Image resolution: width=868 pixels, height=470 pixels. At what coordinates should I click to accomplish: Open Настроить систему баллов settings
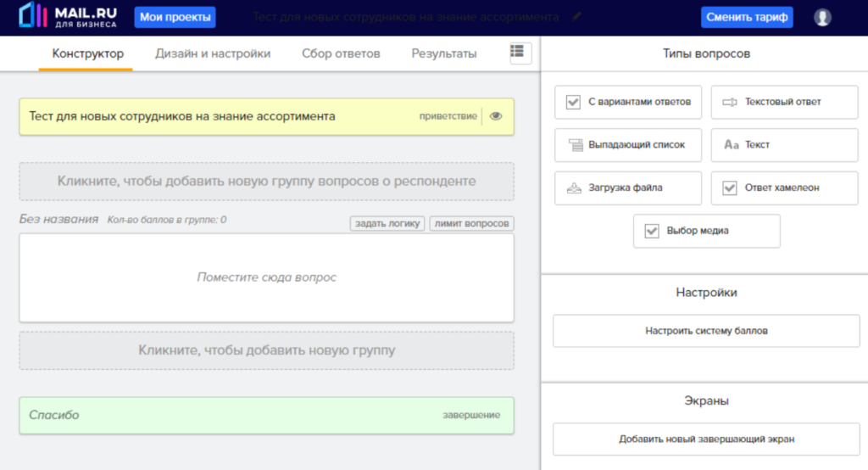click(706, 331)
